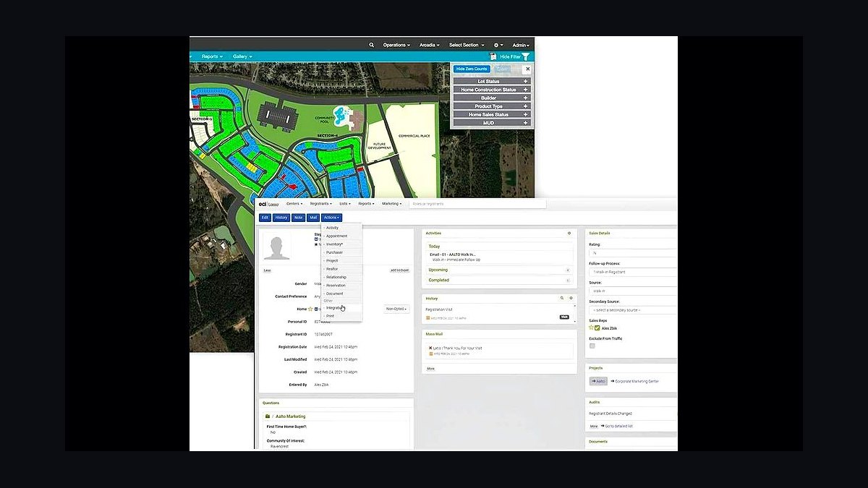Select Integration from Actions menu
Screen dimensions: 868x488
tap(341, 308)
